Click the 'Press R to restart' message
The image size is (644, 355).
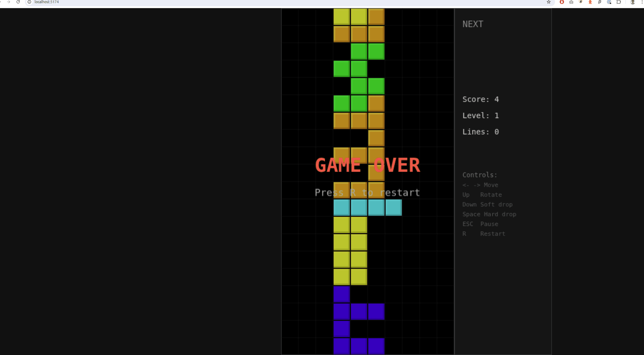coord(367,192)
